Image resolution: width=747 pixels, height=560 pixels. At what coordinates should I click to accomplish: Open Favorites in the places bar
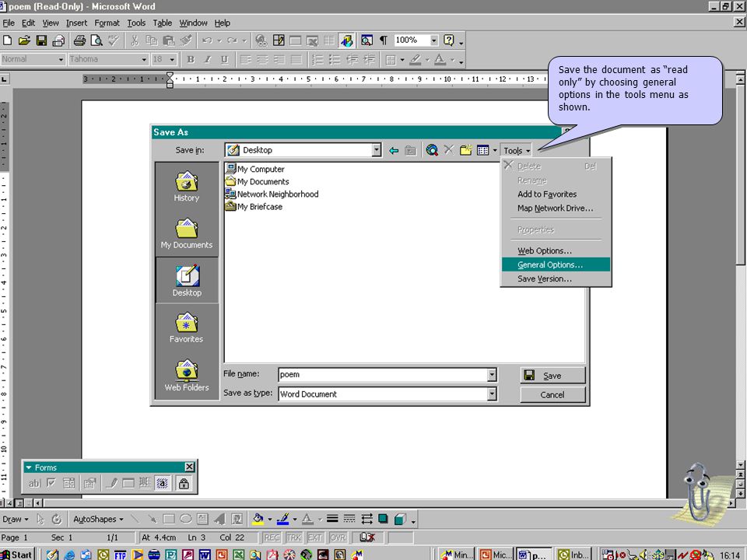pyautogui.click(x=186, y=327)
